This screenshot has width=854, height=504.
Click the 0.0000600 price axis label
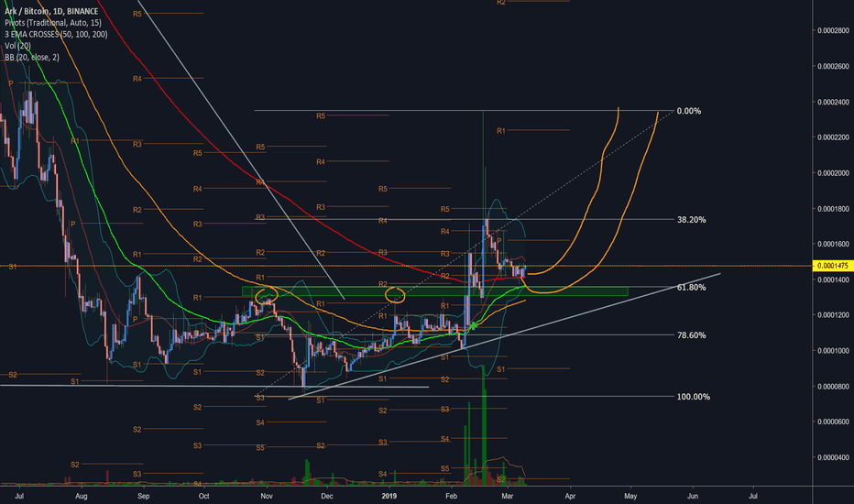tap(833, 422)
